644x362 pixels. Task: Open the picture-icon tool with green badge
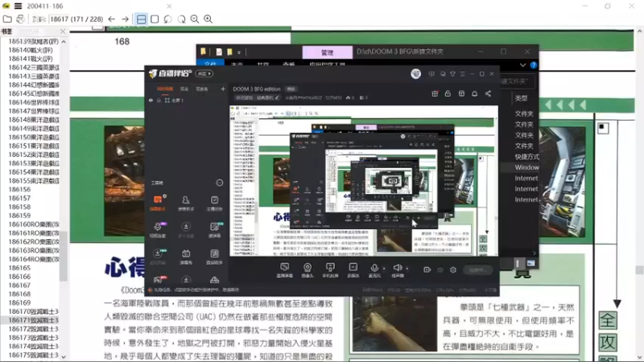click(x=214, y=229)
